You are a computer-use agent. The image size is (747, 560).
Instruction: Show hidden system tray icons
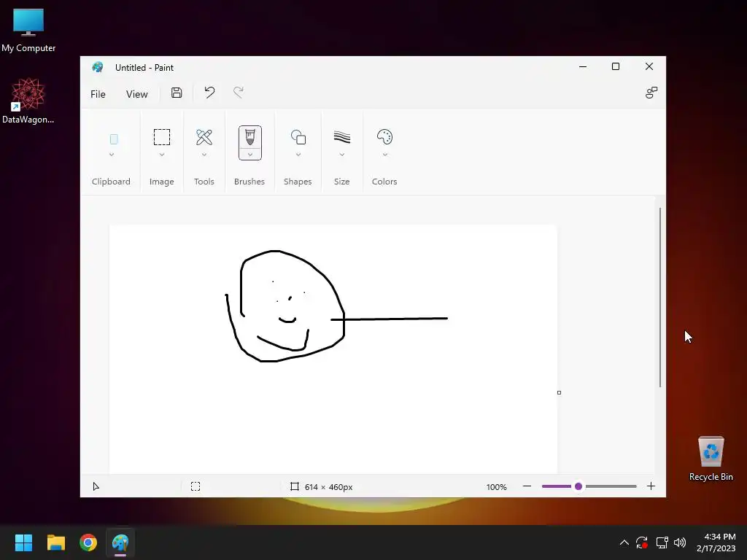(x=624, y=542)
